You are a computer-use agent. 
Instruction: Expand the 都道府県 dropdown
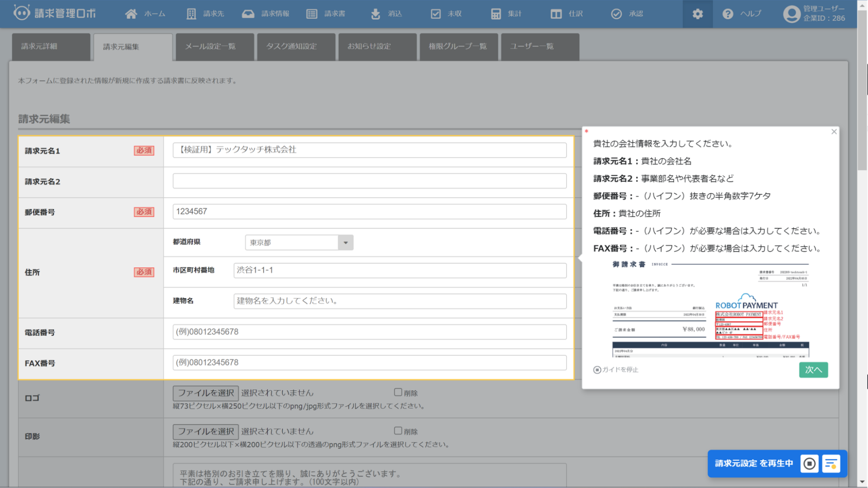346,242
